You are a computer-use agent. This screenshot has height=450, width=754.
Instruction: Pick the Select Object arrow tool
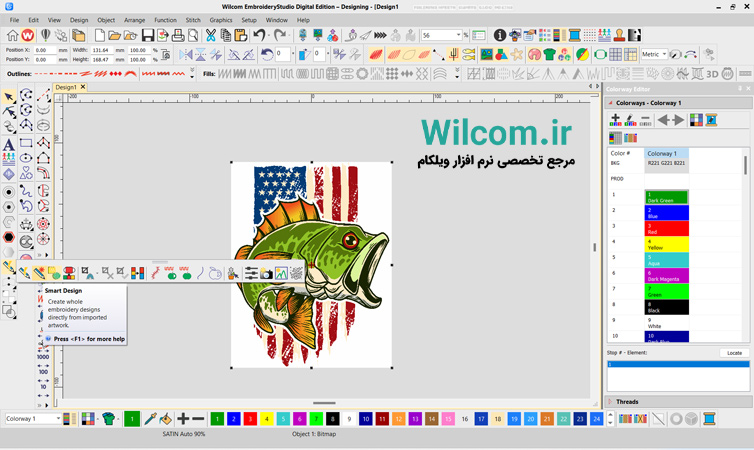tap(9, 97)
